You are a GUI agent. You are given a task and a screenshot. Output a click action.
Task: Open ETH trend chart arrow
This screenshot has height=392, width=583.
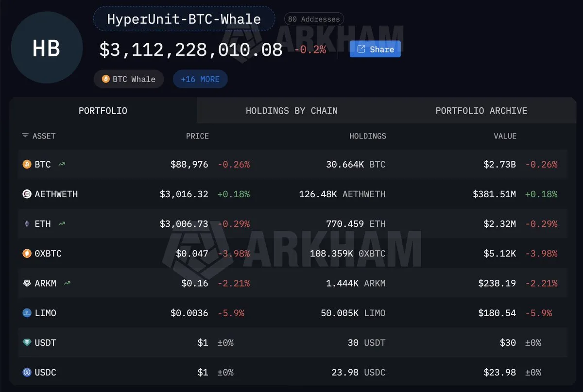pyautogui.click(x=62, y=224)
